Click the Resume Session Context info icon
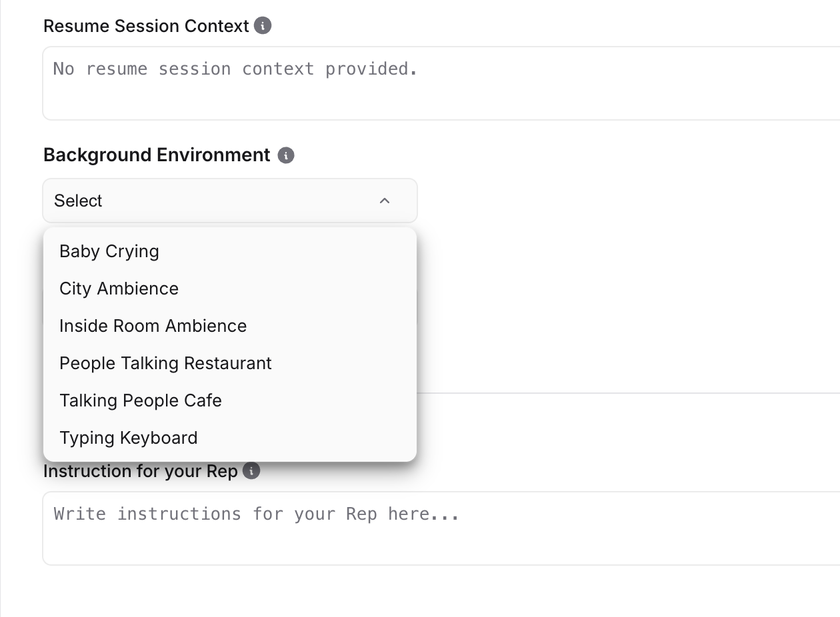The width and height of the screenshot is (840, 617). 263,26
